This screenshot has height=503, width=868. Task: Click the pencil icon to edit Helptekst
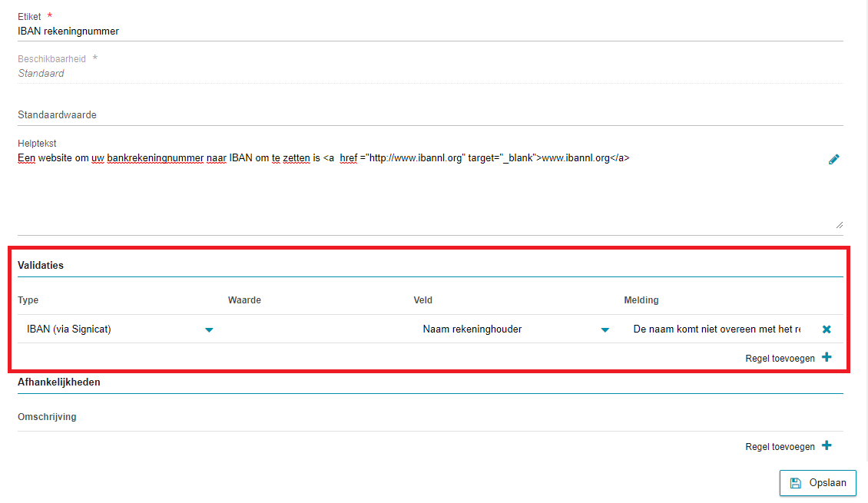tap(833, 160)
